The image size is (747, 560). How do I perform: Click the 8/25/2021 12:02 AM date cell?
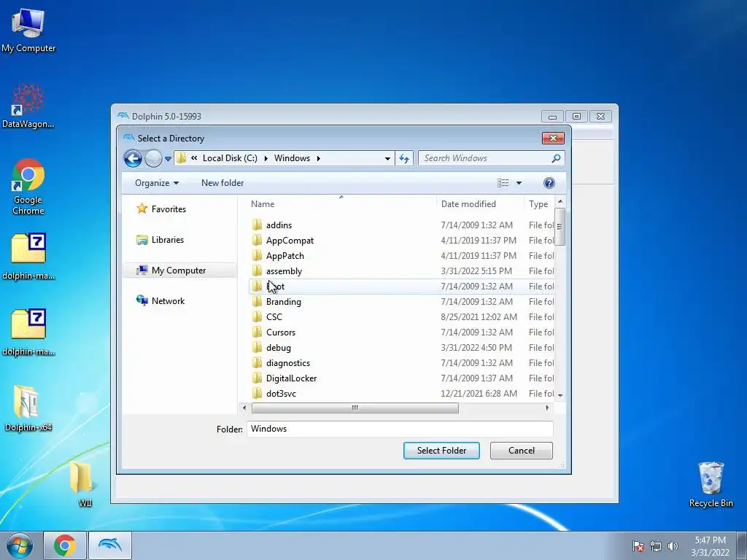pos(479,316)
